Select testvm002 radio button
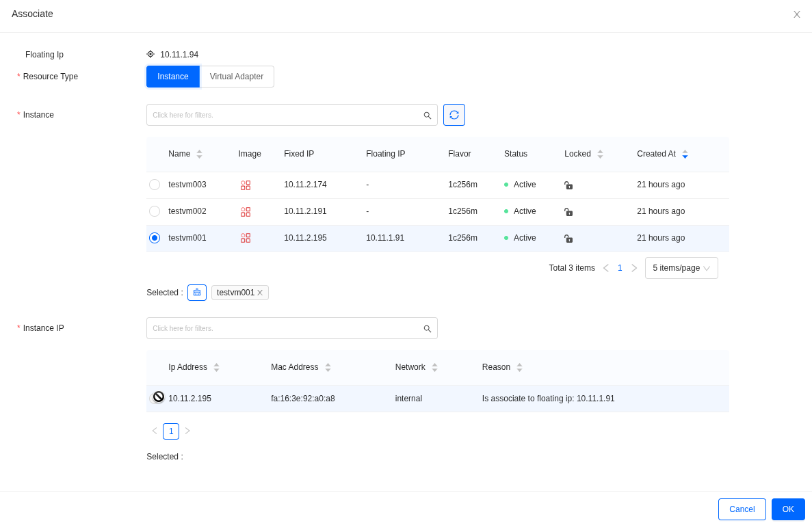 [155, 211]
